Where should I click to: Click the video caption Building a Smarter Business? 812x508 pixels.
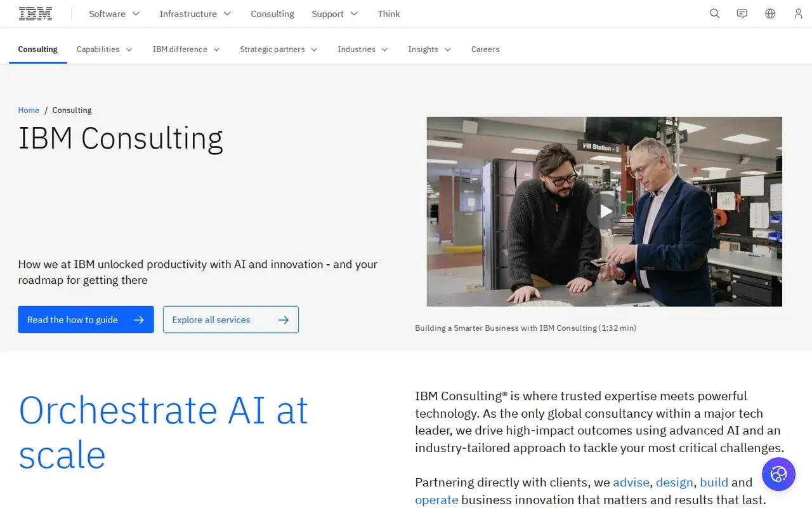click(525, 328)
